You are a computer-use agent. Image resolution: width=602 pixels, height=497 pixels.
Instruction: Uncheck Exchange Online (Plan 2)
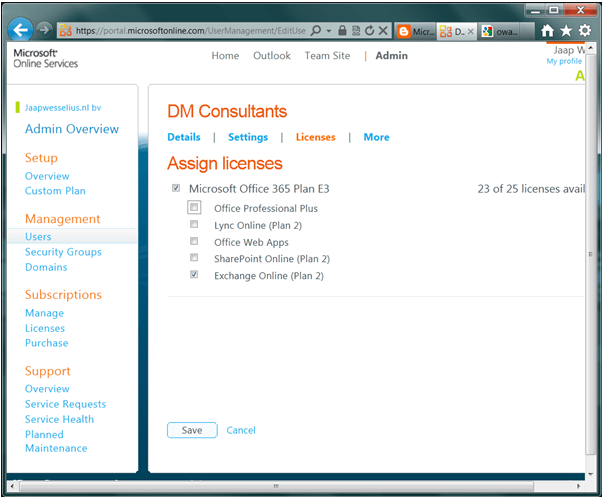(x=194, y=274)
